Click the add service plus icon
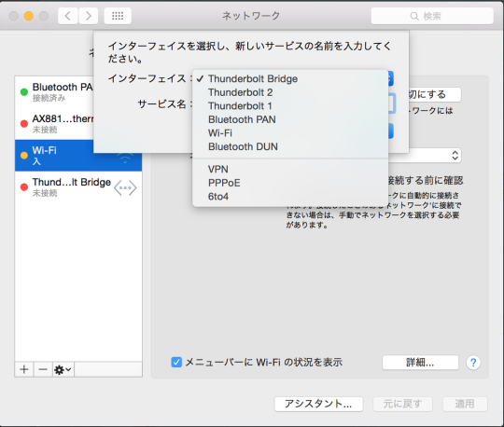The width and height of the screenshot is (504, 427). (24, 369)
